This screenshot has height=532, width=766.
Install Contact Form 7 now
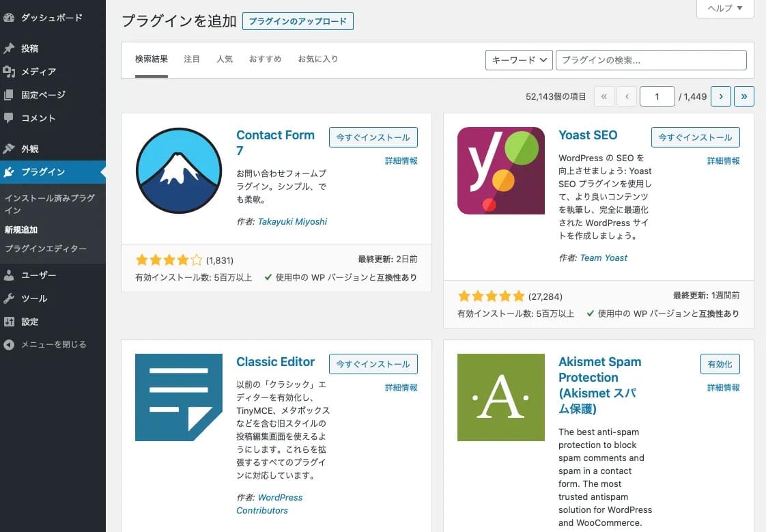pos(373,137)
